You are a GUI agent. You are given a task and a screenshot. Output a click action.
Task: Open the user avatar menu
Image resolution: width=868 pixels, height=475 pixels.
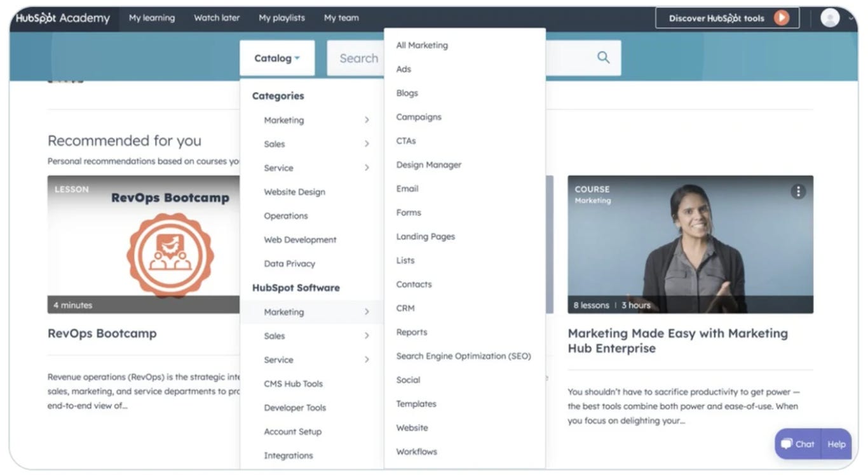point(830,18)
